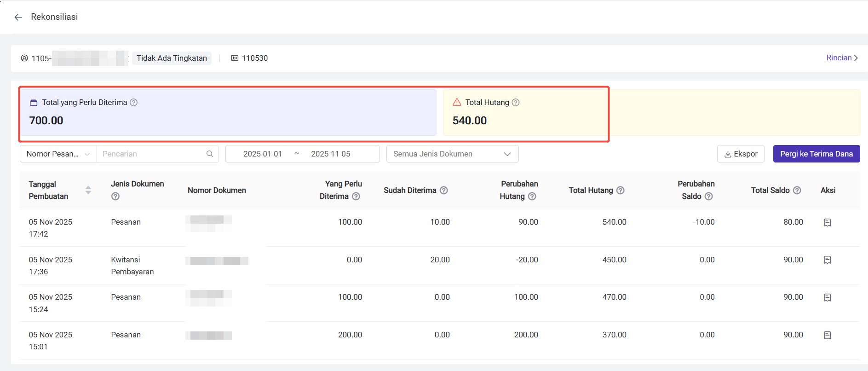The height and width of the screenshot is (371, 868).
Task: Open detail icon for 15:01 Pesanan row
Action: pos(827,336)
